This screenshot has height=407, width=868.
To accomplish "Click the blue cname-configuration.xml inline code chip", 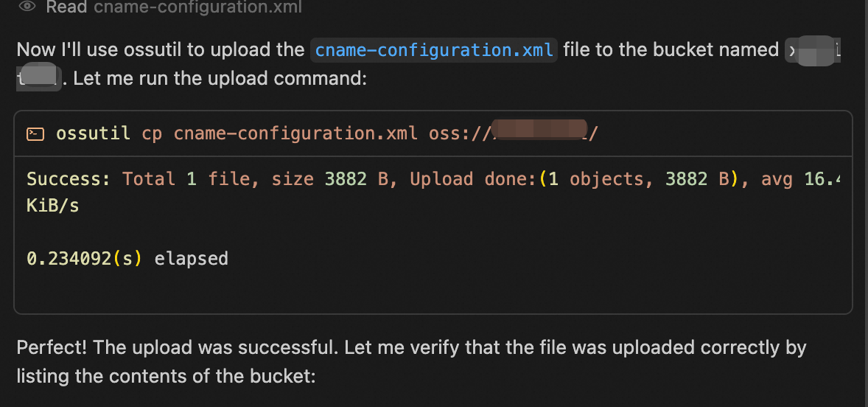I will click(x=434, y=50).
